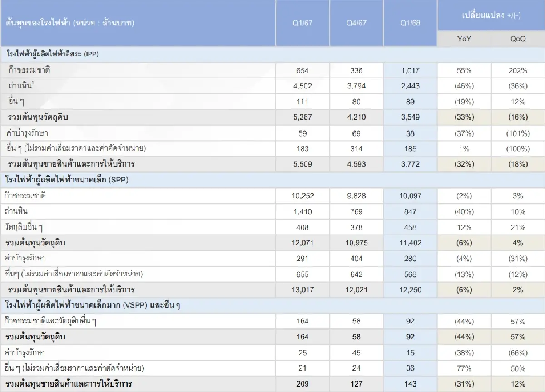Click the (46%) YoY value for IPP coal
This screenshot has width=545, height=392.
(463, 86)
